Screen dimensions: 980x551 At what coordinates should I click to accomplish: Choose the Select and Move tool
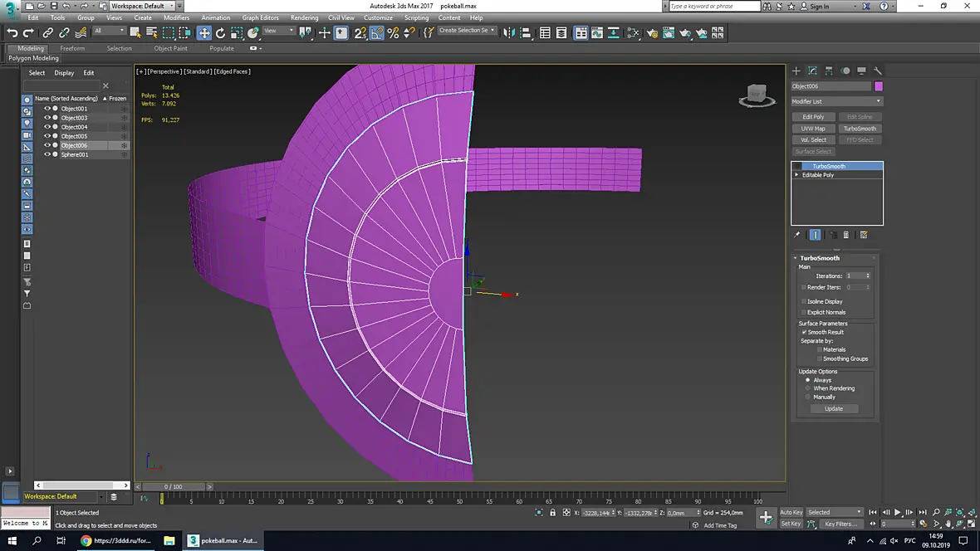pos(203,33)
